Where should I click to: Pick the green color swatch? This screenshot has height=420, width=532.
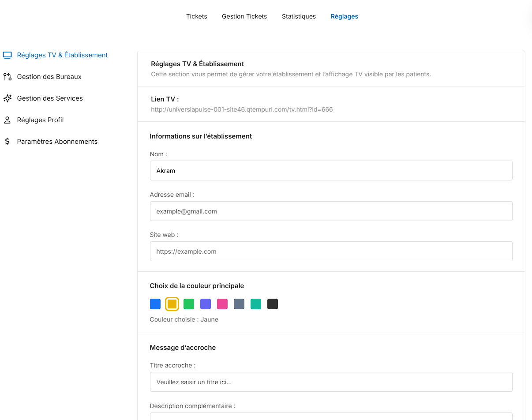[x=189, y=304]
